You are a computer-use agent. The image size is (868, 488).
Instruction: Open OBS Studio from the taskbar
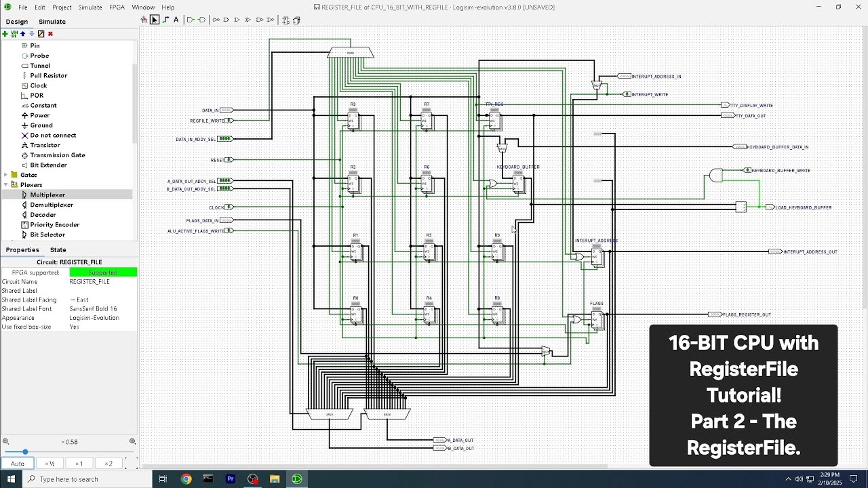point(253,479)
